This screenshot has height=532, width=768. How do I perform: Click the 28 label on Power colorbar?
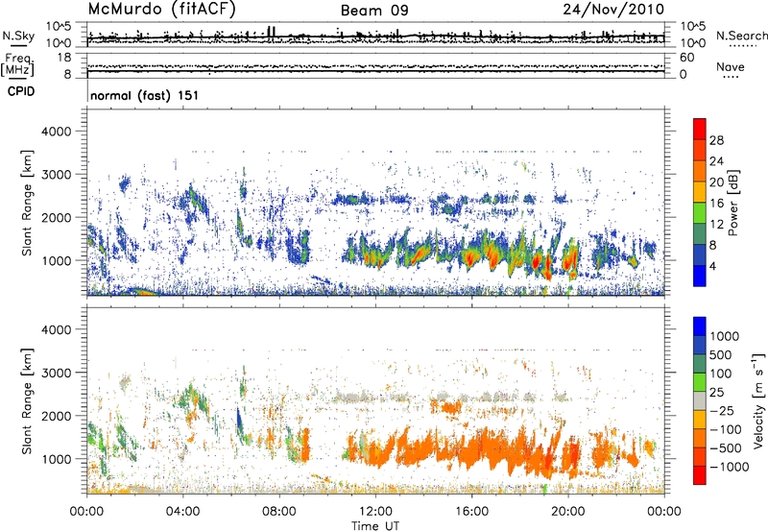point(716,140)
